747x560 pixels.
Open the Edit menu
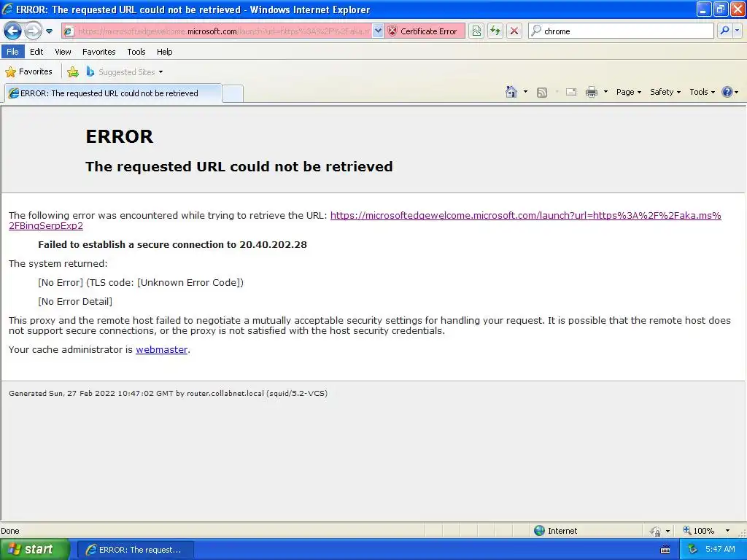36,52
